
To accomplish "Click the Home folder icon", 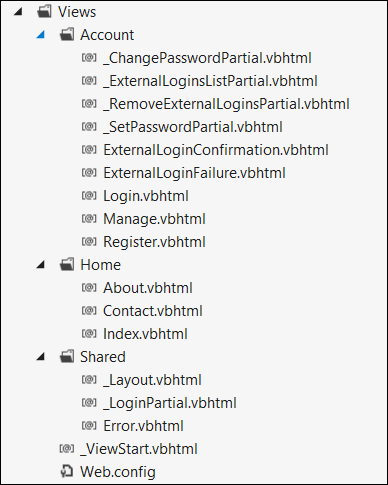I will (x=67, y=265).
